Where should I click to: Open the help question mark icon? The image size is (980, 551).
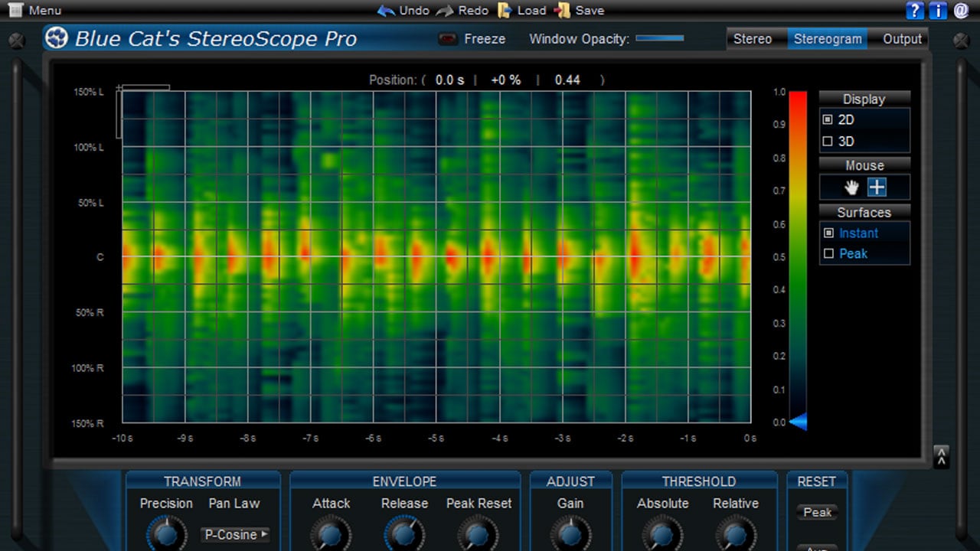point(914,11)
